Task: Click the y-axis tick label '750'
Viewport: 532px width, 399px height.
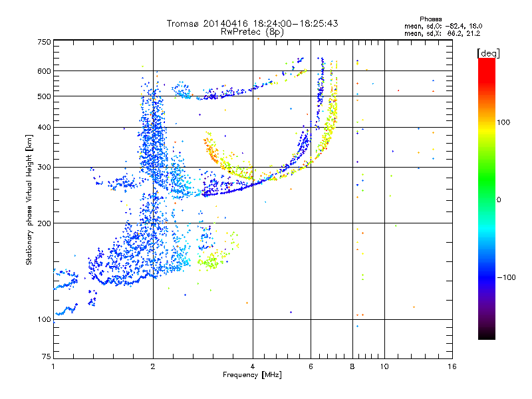Action: [44, 42]
